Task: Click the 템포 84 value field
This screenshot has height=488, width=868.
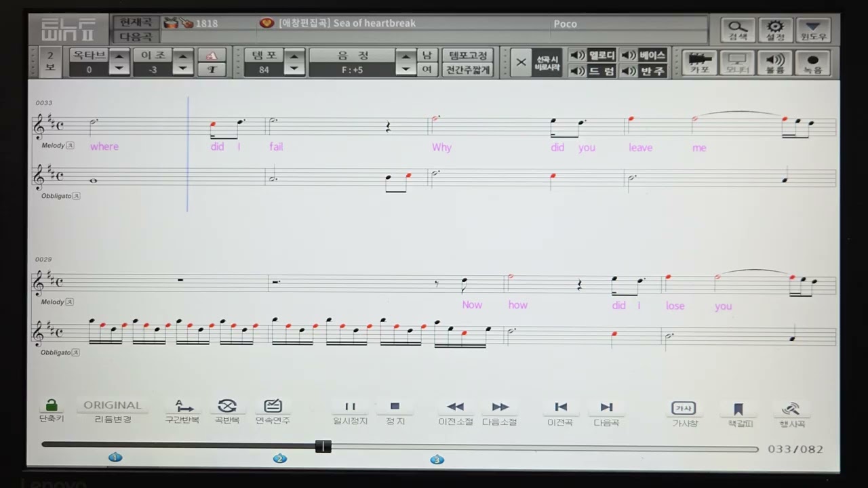Action: click(x=264, y=70)
